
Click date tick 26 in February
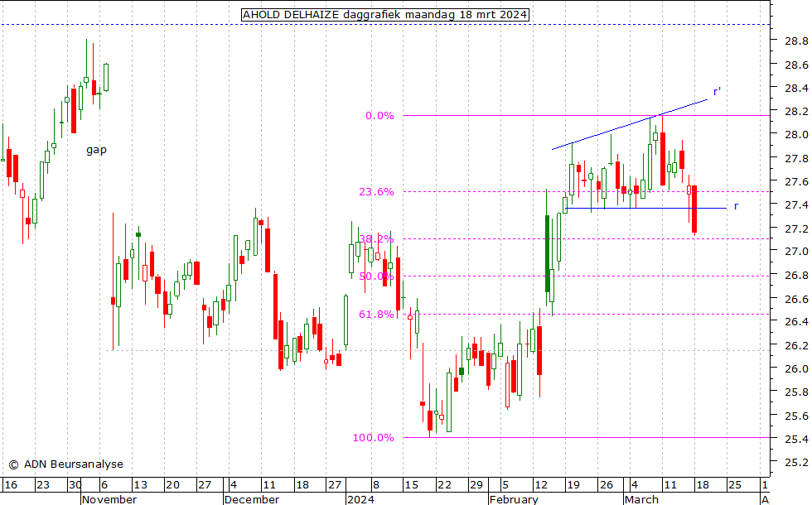pyautogui.click(x=606, y=485)
